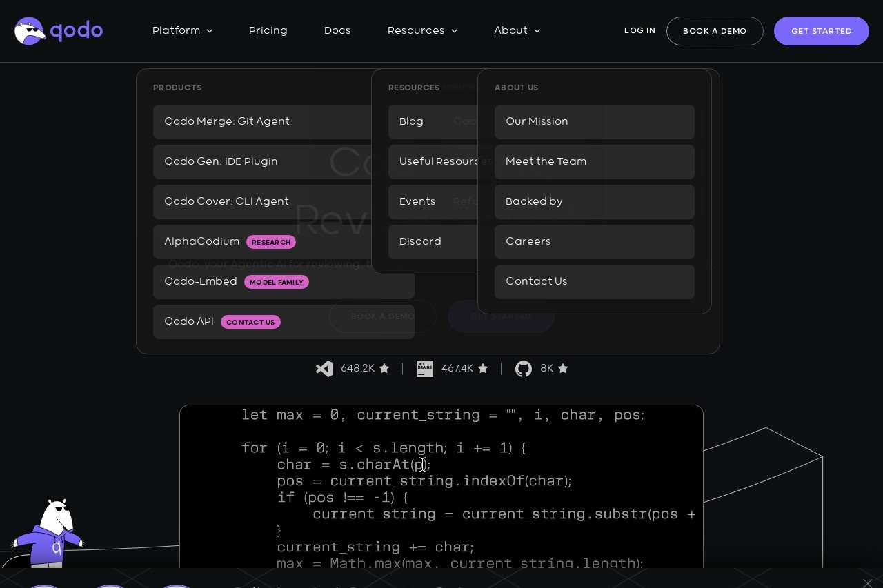The height and width of the screenshot is (588, 883).
Task: Expand the Resources dropdown menu
Action: point(422,31)
